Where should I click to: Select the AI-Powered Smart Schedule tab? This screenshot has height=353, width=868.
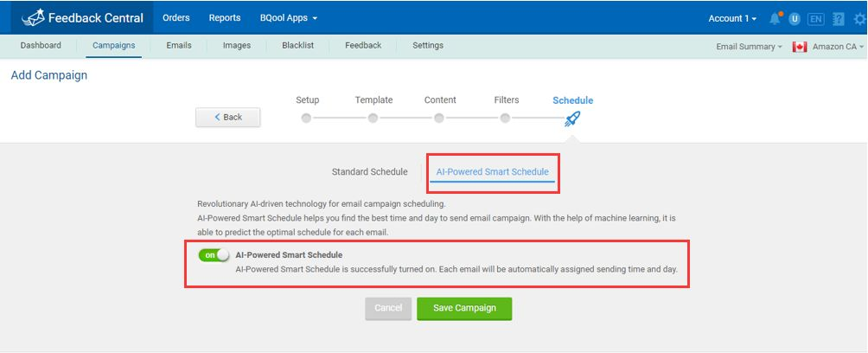coord(493,172)
